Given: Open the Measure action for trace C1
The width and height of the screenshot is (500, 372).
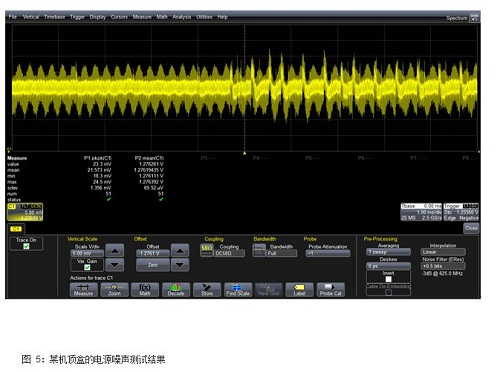Looking at the screenshot, I should click(x=84, y=290).
